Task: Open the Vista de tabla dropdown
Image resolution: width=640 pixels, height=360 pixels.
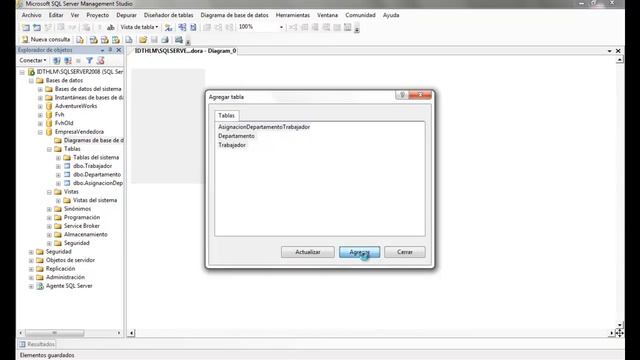Action: click(139, 27)
